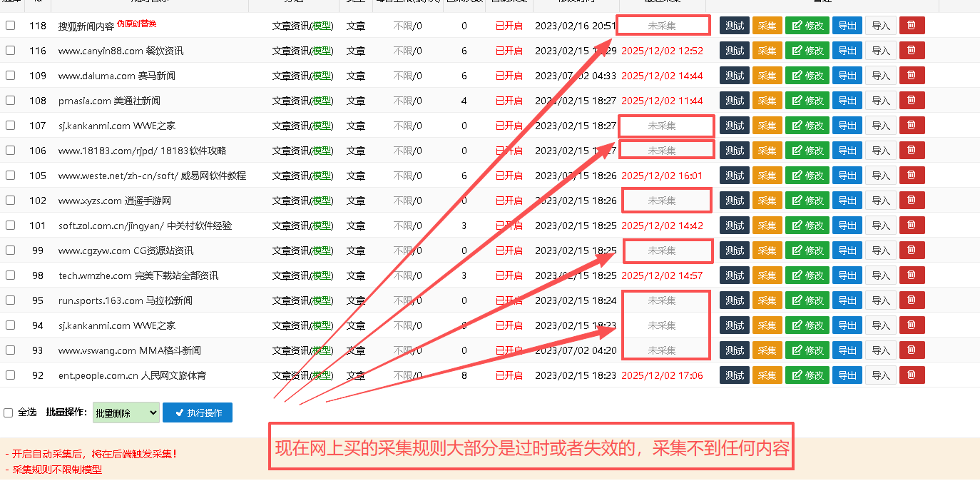Click 采集 for www.canyin88.com row
Viewport: 980px width, 481px height.
tap(767, 51)
